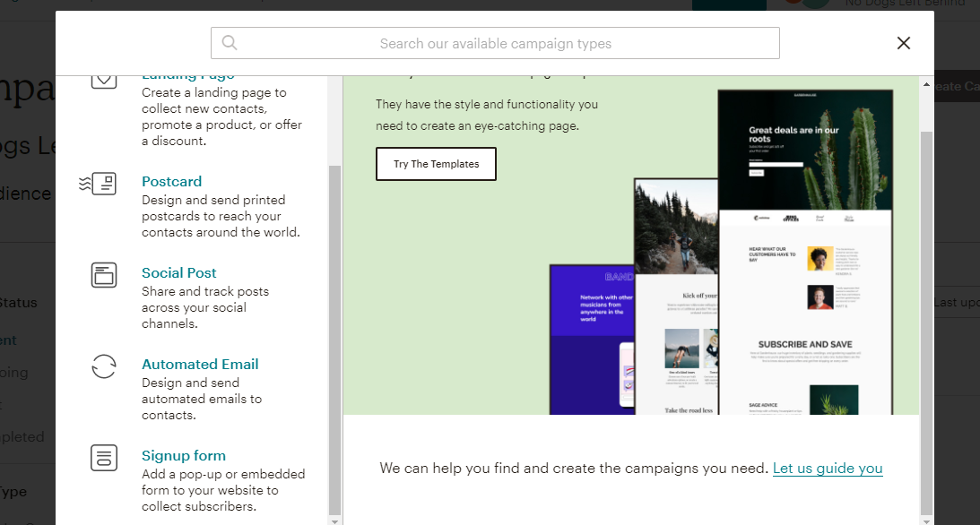Click the right panel scroll down arrow
980x525 pixels.
[926, 521]
